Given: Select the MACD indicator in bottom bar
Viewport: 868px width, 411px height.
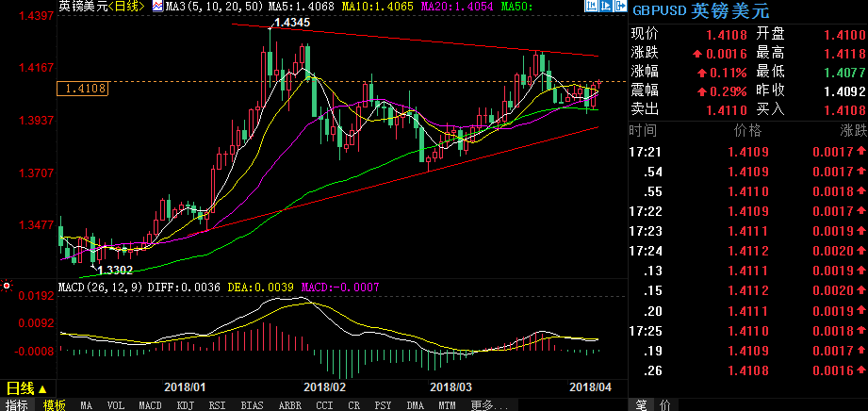Looking at the screenshot, I should click(150, 404).
